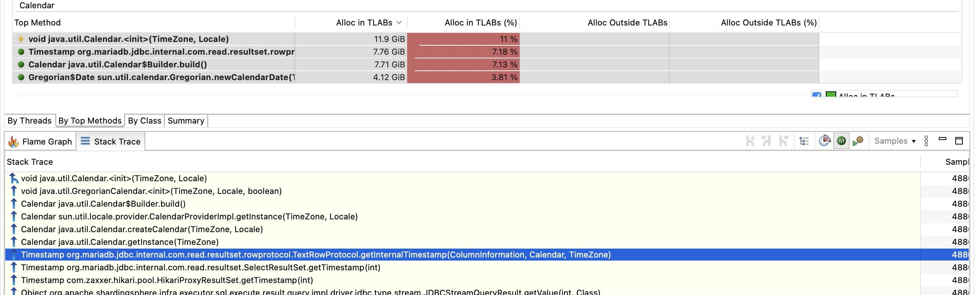
Task: Click the rightmost grayed-out next sibling arrow icon
Action: [x=783, y=141]
